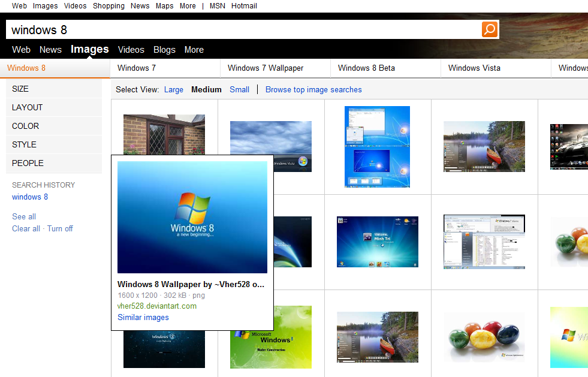The height and width of the screenshot is (377, 588).
Task: Switch to Large view
Action: 174,90
